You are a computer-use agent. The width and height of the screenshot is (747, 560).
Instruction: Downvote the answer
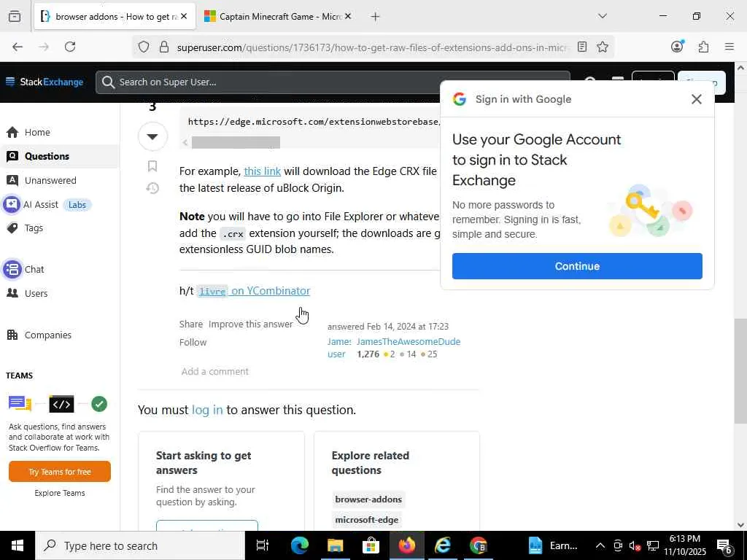pos(152,136)
